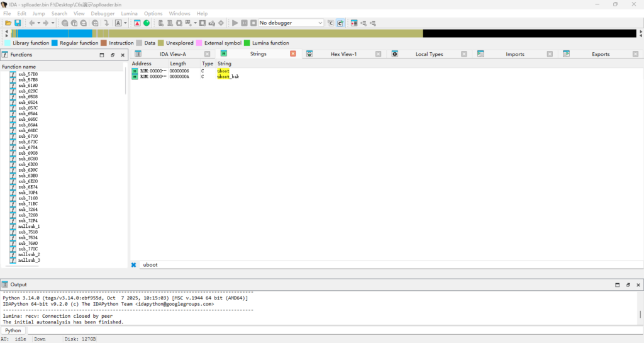Select function sub_6710 in Functions list

(28, 137)
